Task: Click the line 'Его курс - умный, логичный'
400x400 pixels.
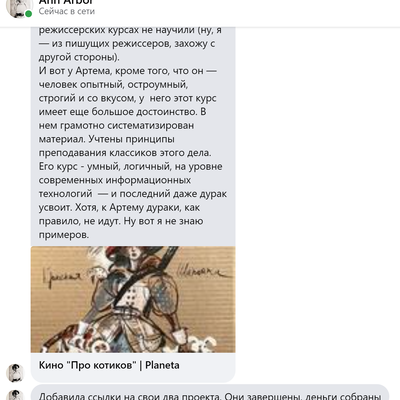Action: click(x=130, y=166)
